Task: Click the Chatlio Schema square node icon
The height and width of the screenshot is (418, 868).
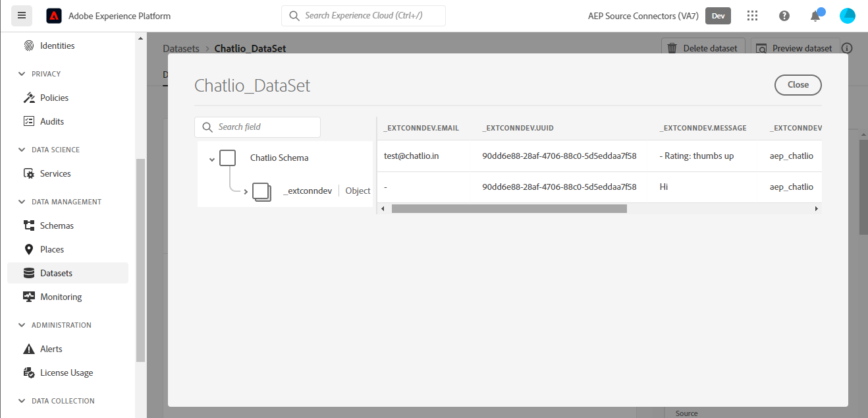Action: [x=227, y=158]
